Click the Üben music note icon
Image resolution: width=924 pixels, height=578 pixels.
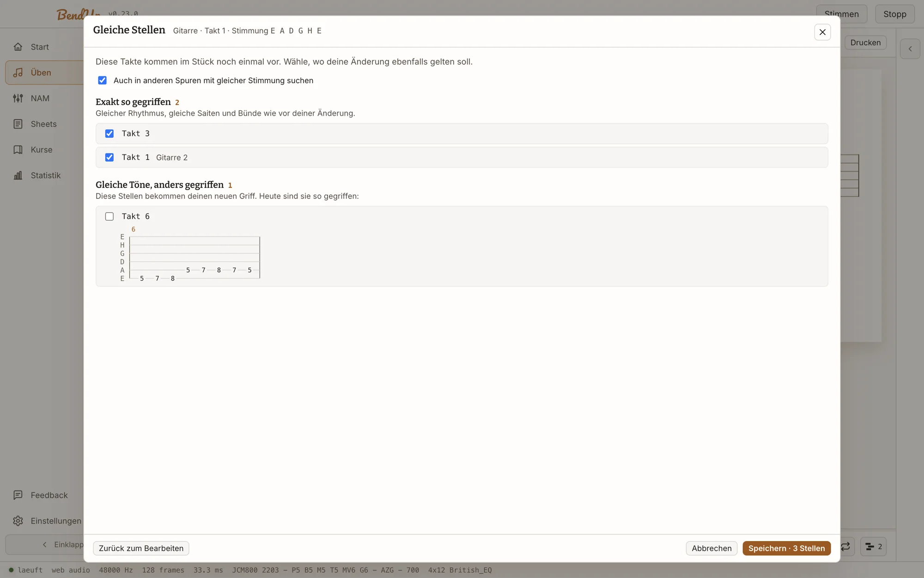tap(18, 73)
